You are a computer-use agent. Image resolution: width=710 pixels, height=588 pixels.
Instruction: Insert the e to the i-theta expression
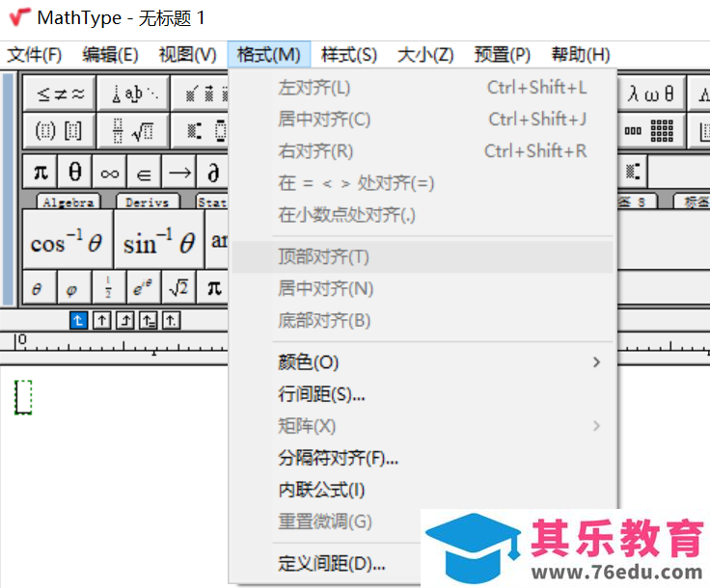pos(144,287)
